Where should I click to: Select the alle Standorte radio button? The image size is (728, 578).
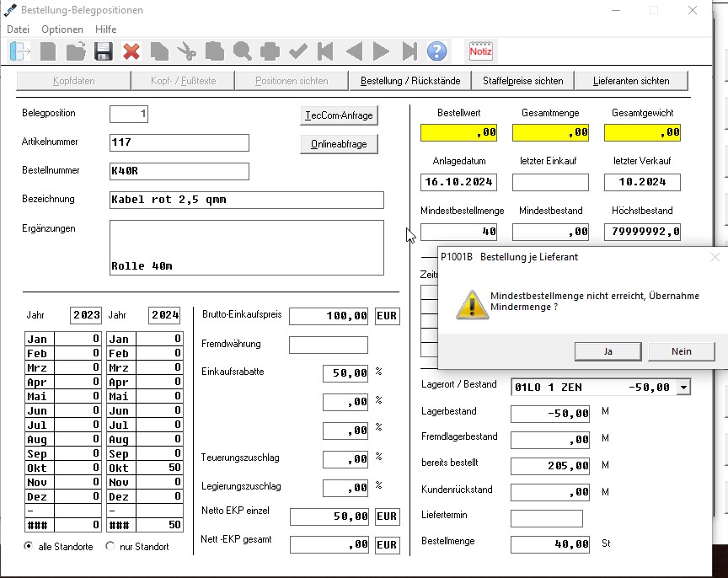[29, 546]
